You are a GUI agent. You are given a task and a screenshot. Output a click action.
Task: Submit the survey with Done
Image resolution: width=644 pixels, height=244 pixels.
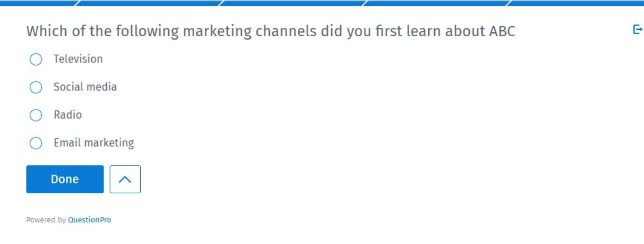point(65,179)
